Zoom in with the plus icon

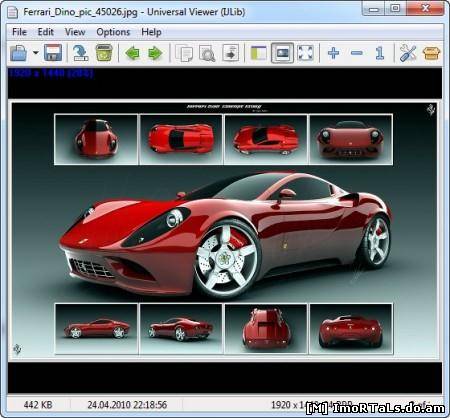(333, 53)
